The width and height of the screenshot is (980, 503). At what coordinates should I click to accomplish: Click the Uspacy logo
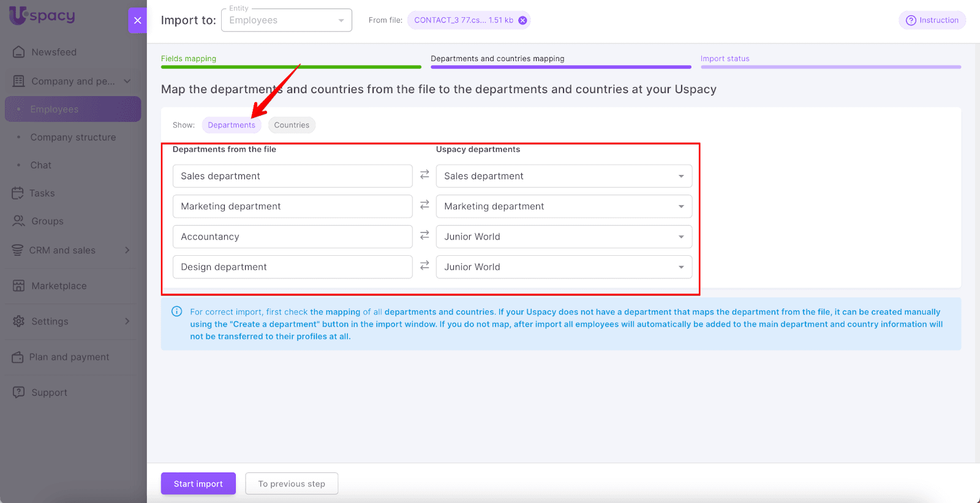pos(42,15)
